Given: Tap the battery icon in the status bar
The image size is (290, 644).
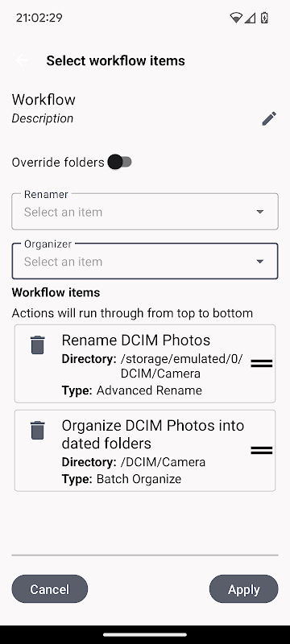Looking at the screenshot, I should pyautogui.click(x=264, y=18).
